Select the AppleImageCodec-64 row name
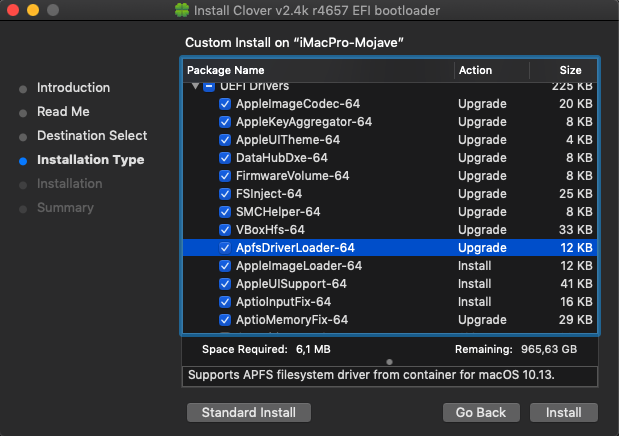Screen dimensions: 619x436 click(298, 104)
